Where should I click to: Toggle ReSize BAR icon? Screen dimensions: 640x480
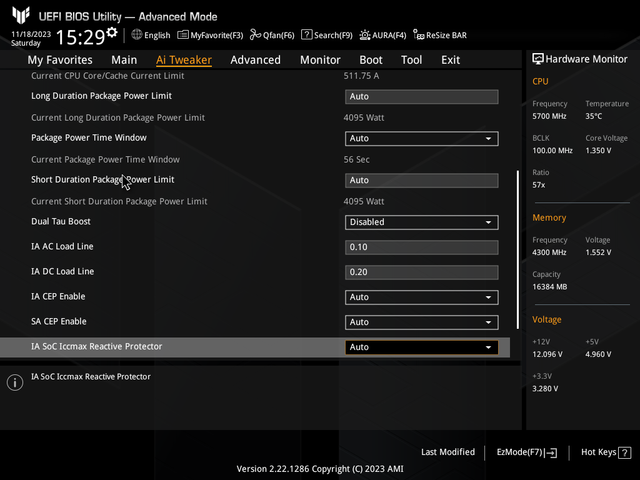point(419,35)
